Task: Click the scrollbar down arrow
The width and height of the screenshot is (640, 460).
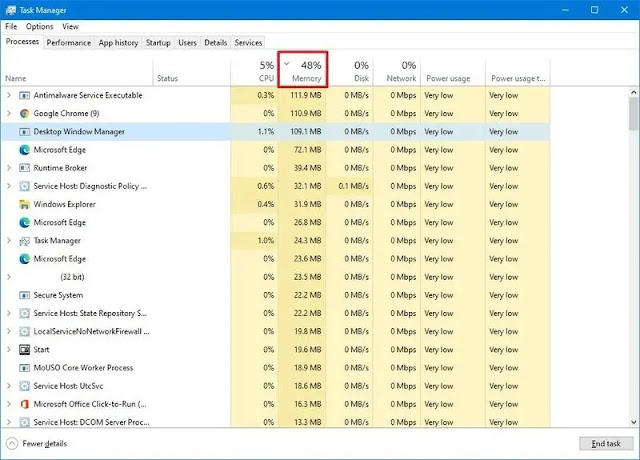Action: (633, 422)
